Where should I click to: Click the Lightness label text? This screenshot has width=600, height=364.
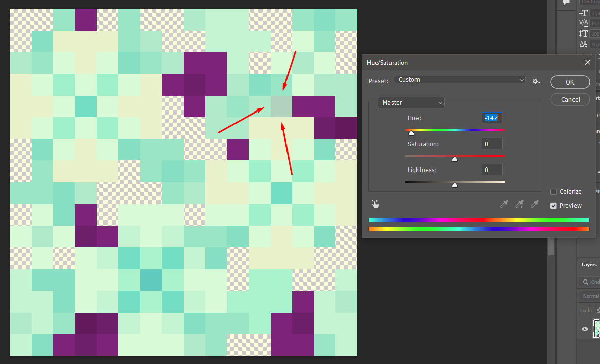[x=422, y=170]
